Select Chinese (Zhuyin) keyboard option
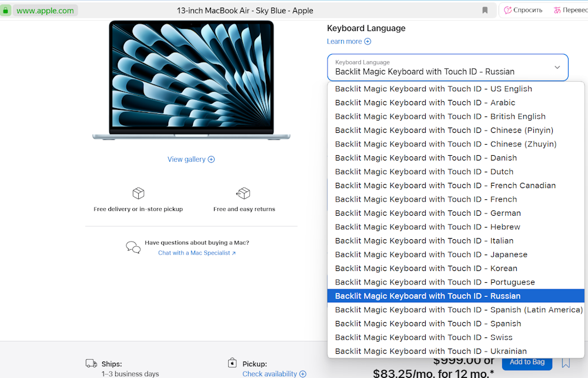Viewport: 588px width, 378px height. [456, 144]
